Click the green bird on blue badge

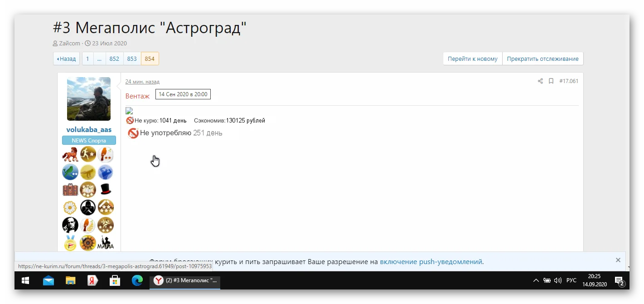(70, 172)
